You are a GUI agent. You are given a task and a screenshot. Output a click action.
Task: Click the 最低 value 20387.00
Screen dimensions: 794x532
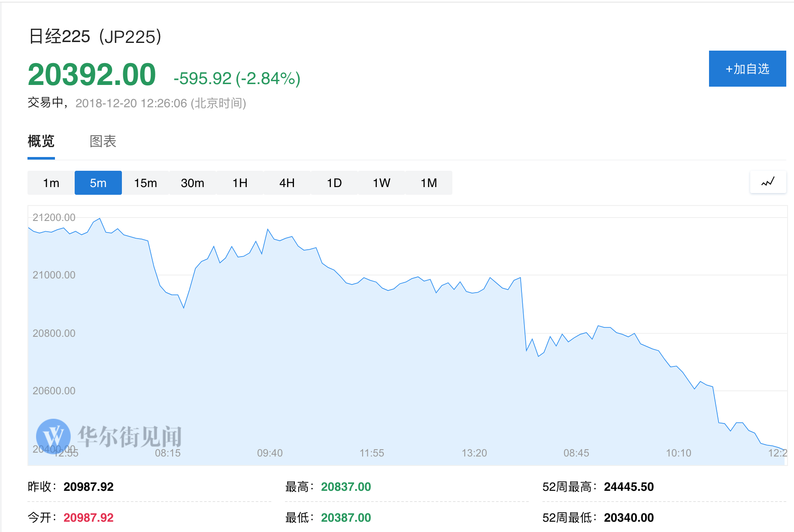[x=346, y=517]
